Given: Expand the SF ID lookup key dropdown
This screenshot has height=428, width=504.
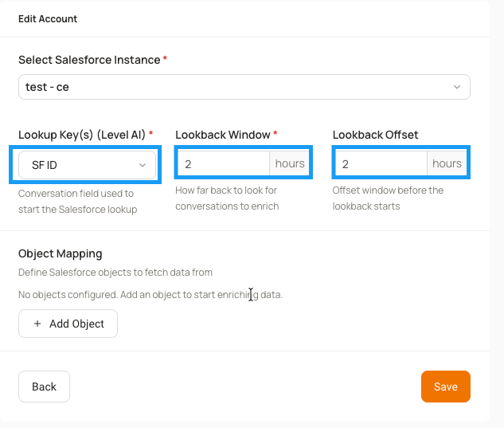Looking at the screenshot, I should click(x=87, y=165).
